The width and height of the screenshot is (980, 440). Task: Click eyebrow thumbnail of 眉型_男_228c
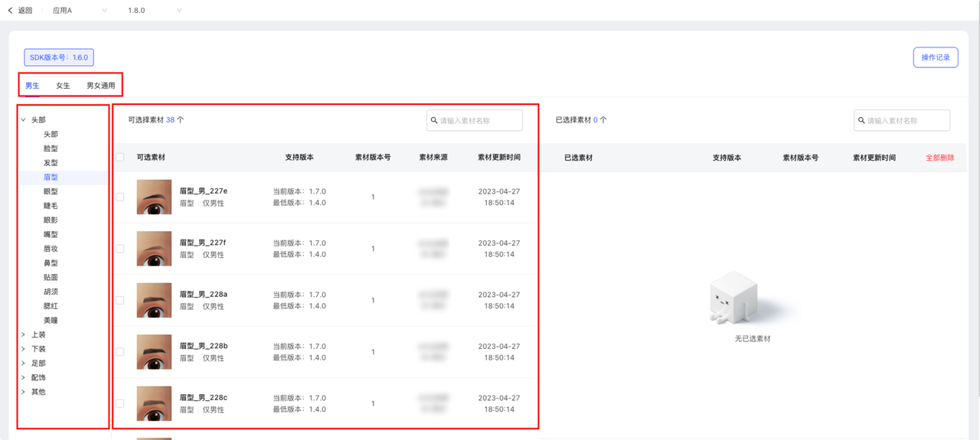[x=154, y=403]
